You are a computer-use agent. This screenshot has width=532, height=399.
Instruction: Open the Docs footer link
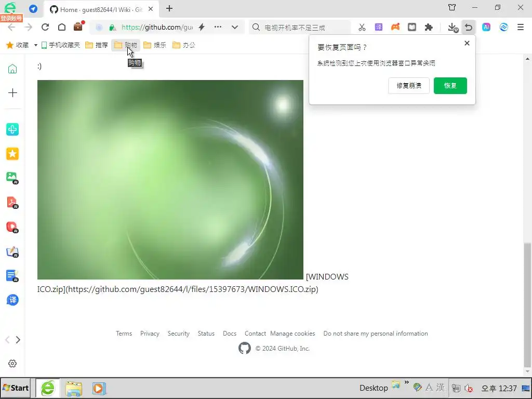(229, 334)
